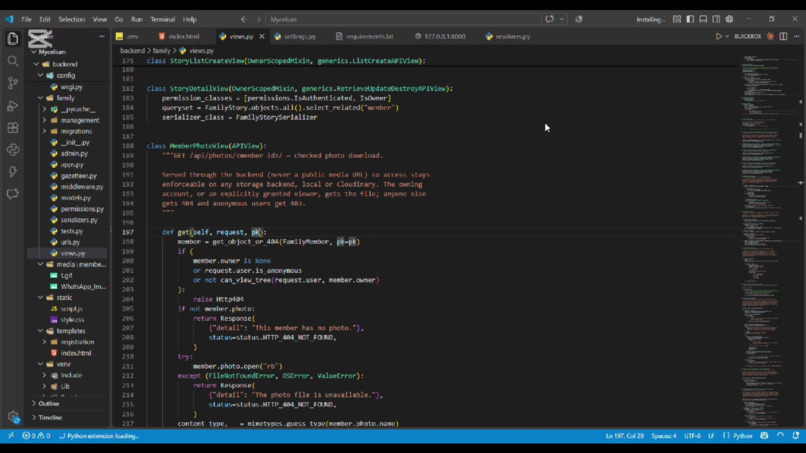Open notifications bell in status bar
This screenshot has width=806, height=453.
click(796, 436)
